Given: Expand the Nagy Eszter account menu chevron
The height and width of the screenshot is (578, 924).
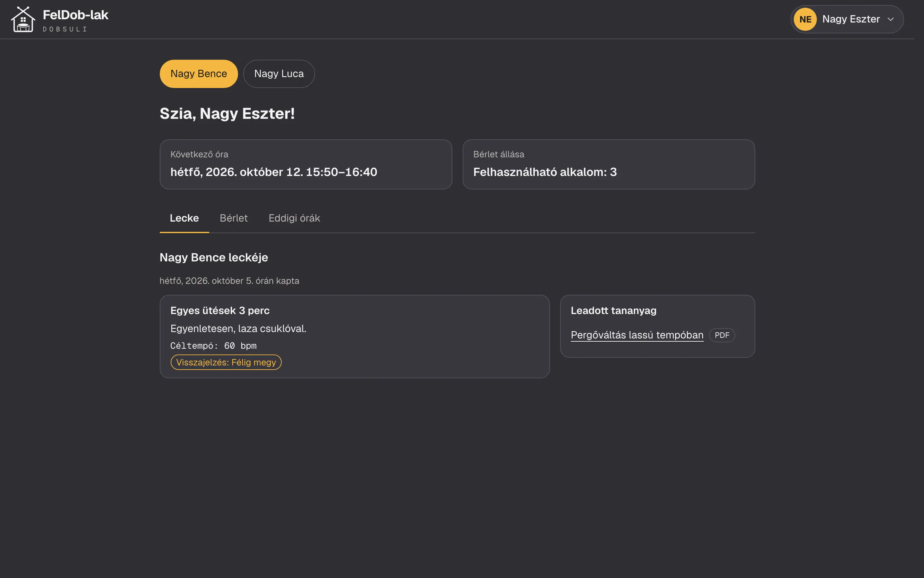Looking at the screenshot, I should pyautogui.click(x=890, y=20).
